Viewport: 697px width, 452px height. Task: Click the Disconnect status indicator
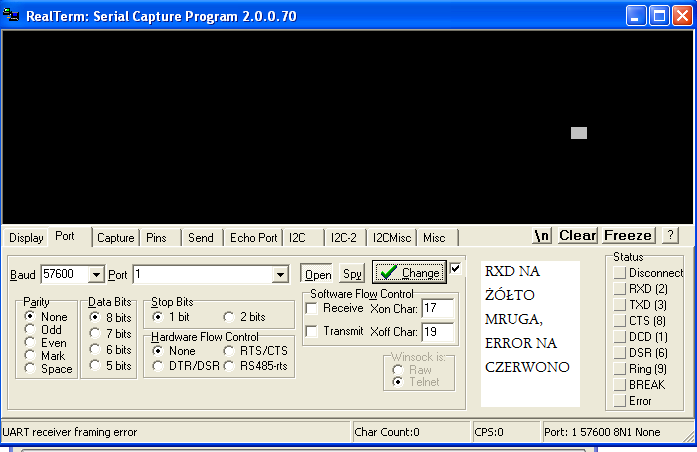coord(620,272)
